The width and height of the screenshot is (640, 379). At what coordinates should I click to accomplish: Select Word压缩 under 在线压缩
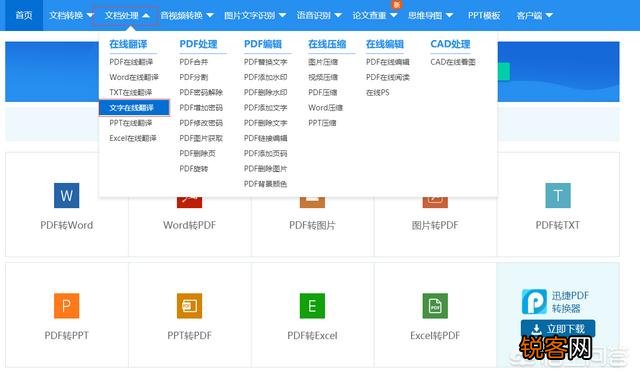[325, 108]
